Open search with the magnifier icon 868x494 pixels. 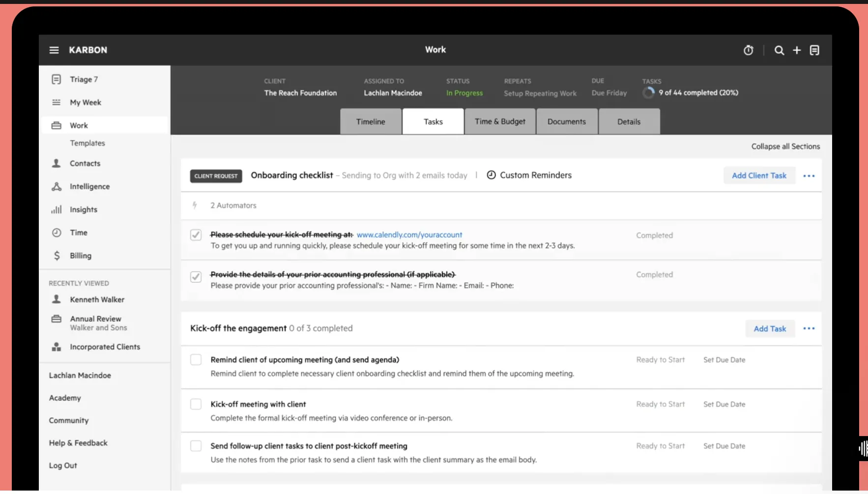[x=779, y=50]
